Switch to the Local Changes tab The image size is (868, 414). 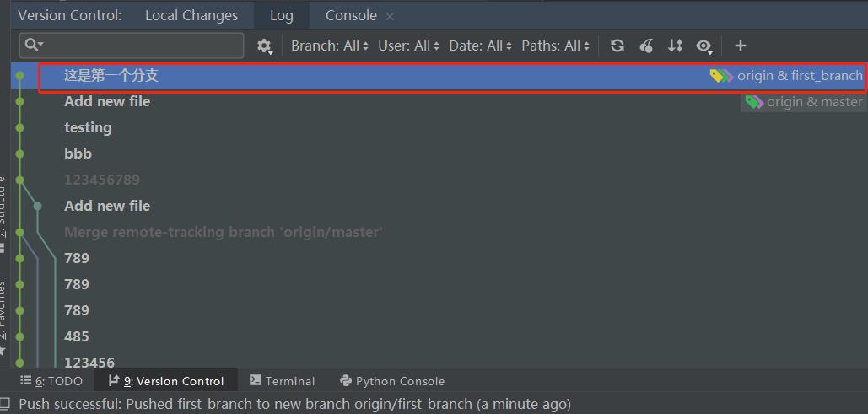coord(191,15)
